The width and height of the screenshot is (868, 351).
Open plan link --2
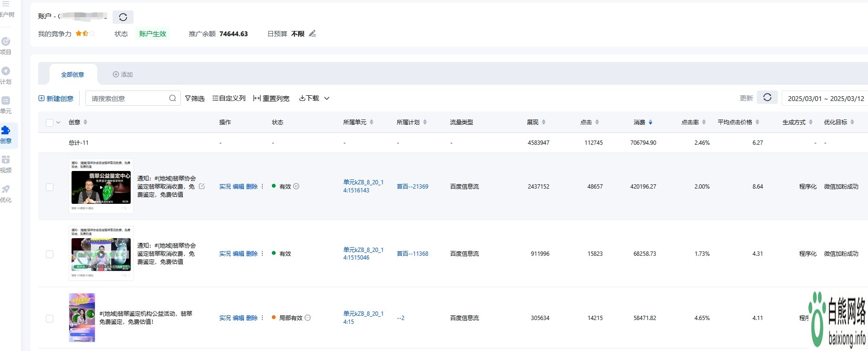pos(401,318)
